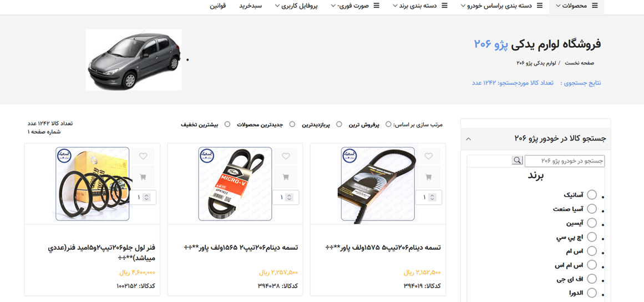Screen dimensions: 644x302
Task: Open the قوانین menu item
Action: click(x=217, y=6)
